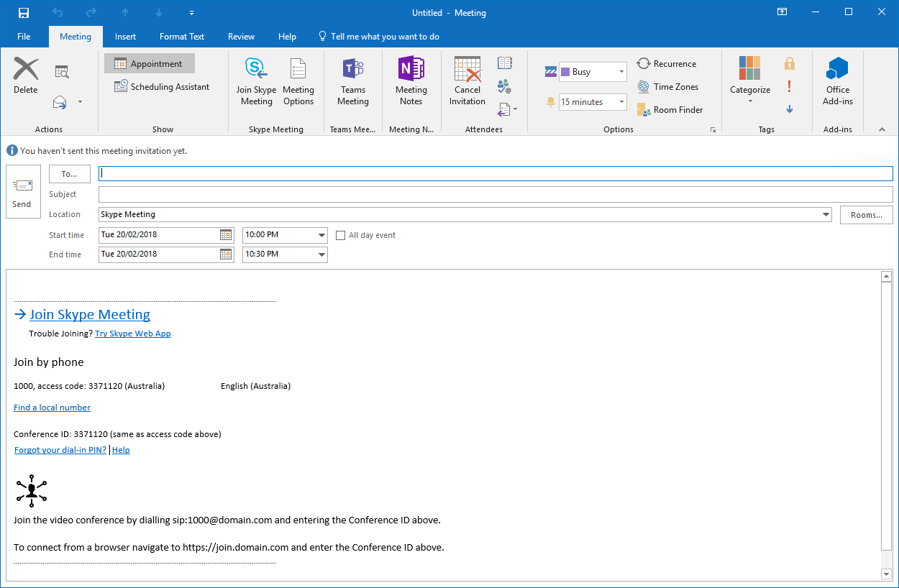Save the meeting using the floppy disk icon
Viewport: 899px width, 588px height.
tap(24, 12)
